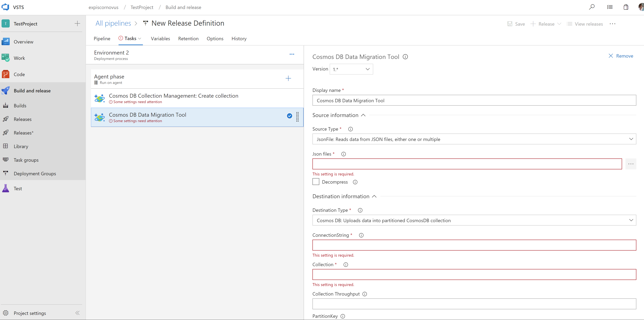Viewport: 644px width, 320px height.
Task: Expand the Release dropdown arrow
Action: [x=559, y=24]
